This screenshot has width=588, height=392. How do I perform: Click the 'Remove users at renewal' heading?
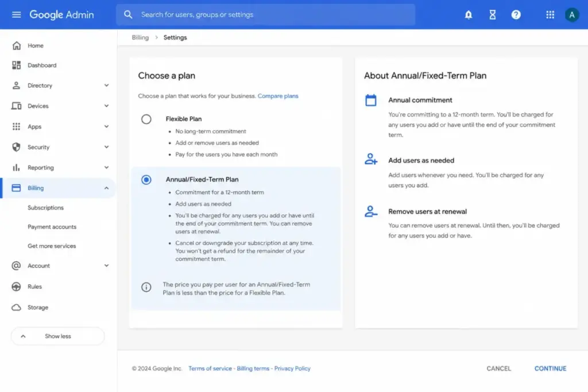tap(427, 211)
